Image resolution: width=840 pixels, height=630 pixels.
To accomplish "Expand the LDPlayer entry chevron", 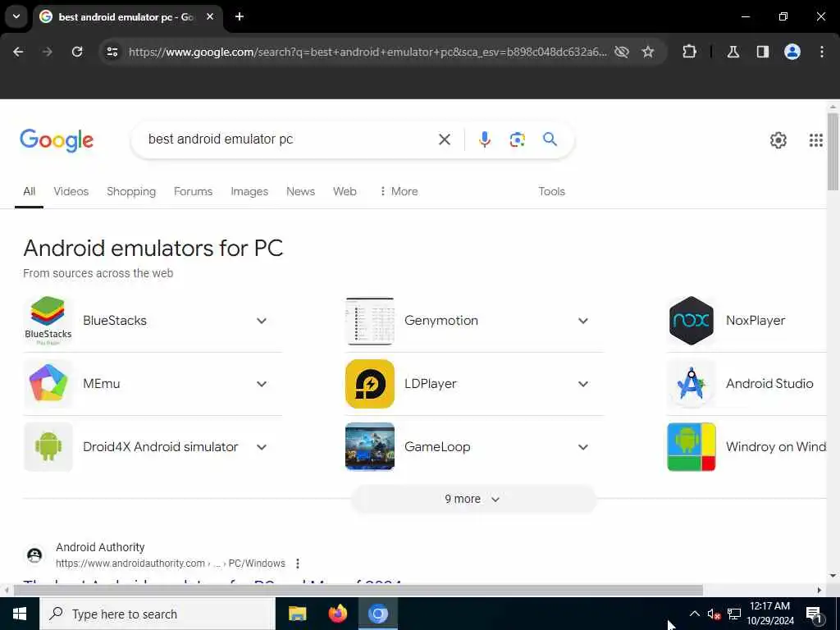I will [583, 384].
